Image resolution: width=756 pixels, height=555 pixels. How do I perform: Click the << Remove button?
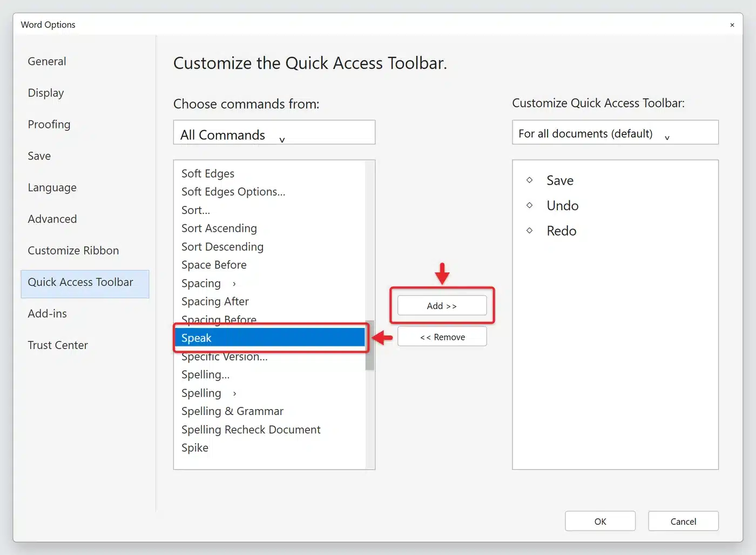(x=442, y=337)
